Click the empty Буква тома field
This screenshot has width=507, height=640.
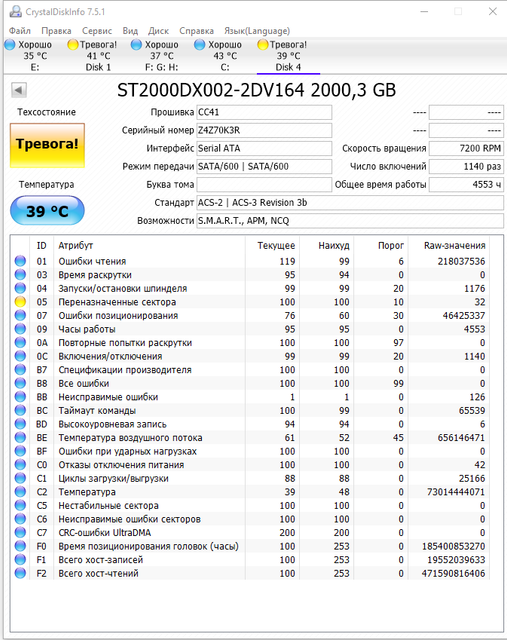(264, 184)
